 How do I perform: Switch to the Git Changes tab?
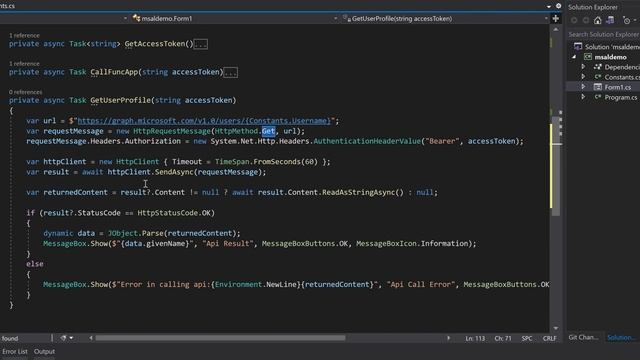pos(583,337)
